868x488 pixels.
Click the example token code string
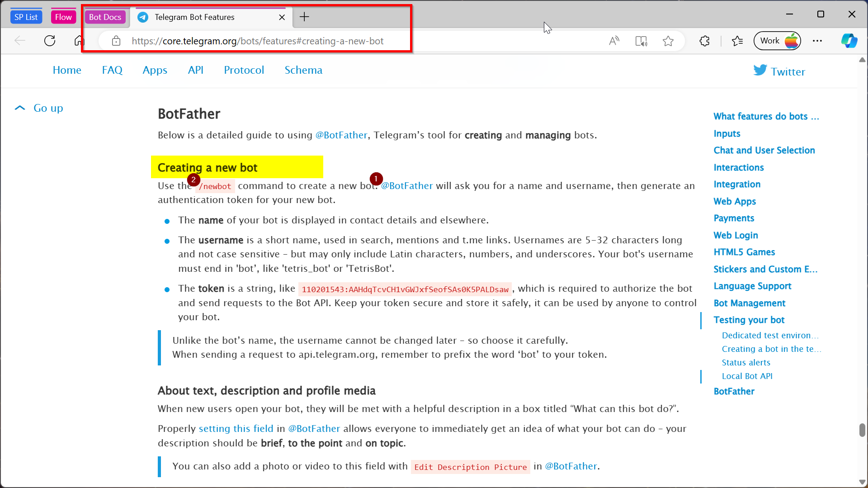click(405, 289)
